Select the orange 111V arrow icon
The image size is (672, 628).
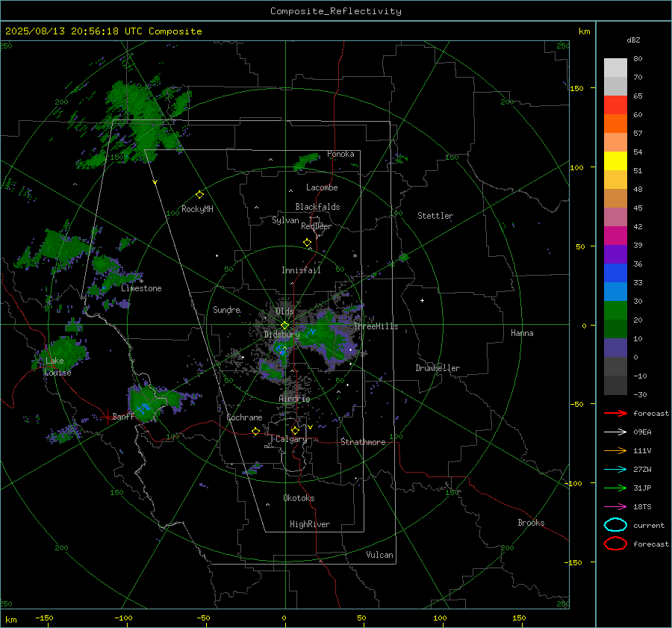tap(615, 450)
